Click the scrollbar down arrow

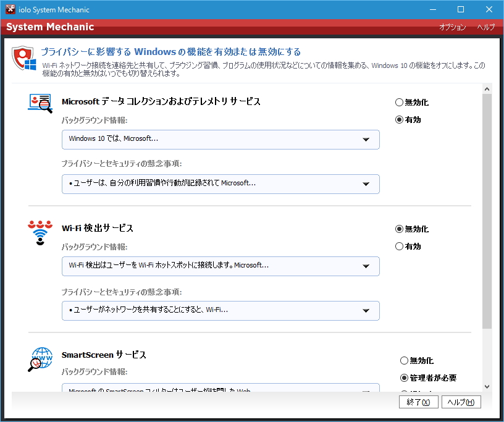tap(487, 387)
